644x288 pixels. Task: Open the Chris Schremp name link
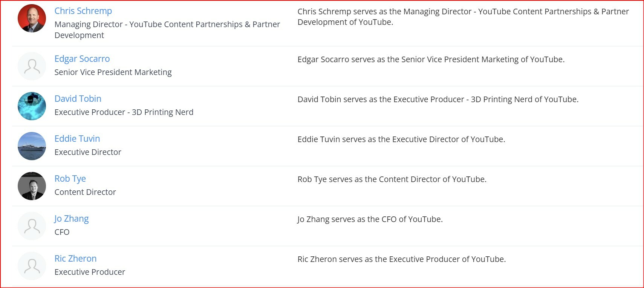point(83,11)
